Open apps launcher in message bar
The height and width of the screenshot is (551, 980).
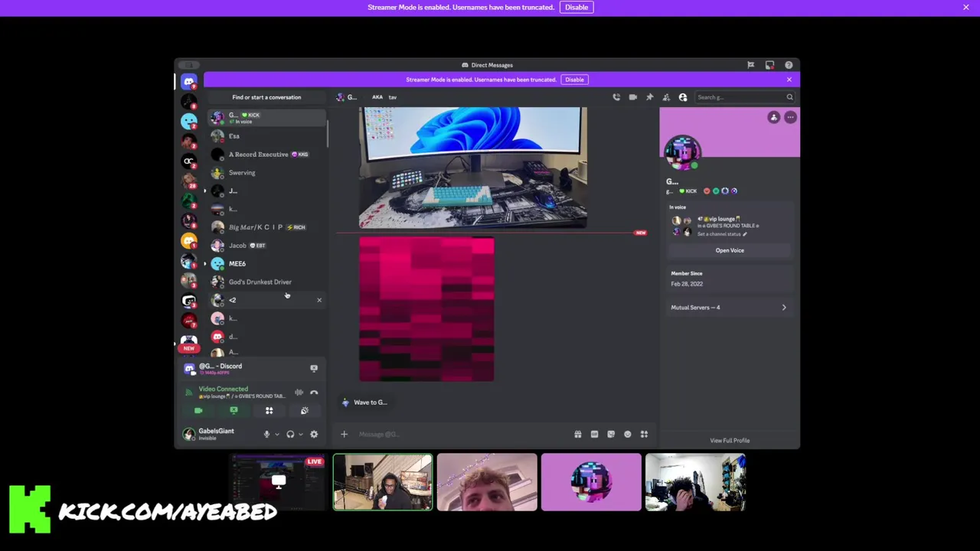click(x=644, y=435)
